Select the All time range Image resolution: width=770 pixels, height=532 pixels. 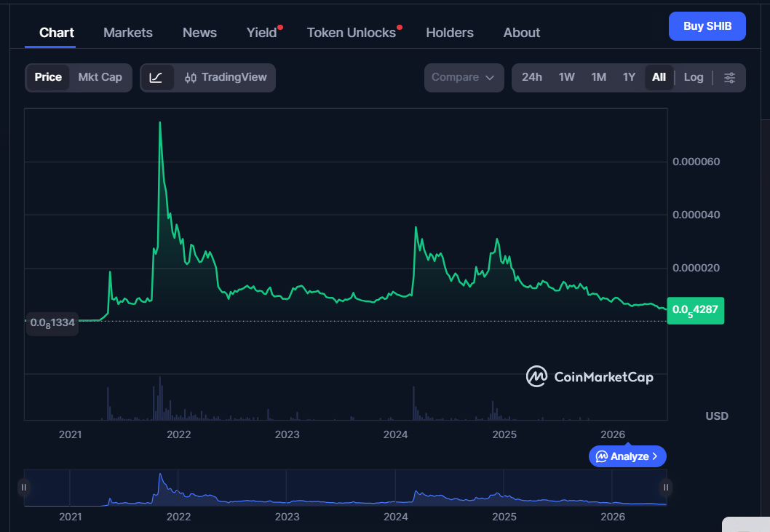click(x=659, y=78)
